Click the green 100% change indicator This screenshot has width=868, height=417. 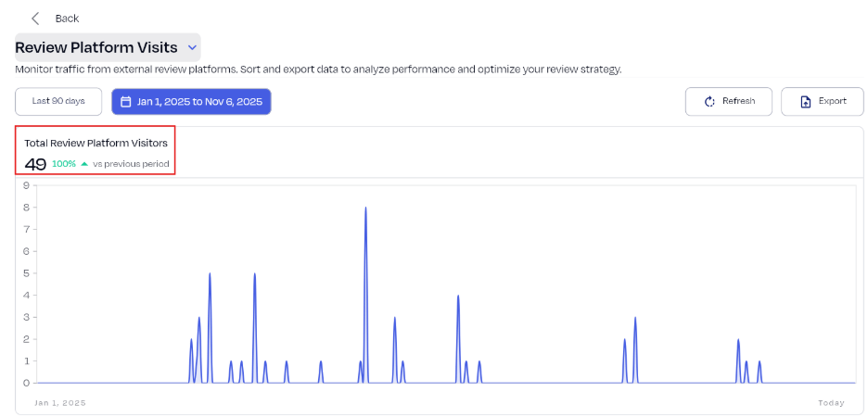click(x=64, y=164)
